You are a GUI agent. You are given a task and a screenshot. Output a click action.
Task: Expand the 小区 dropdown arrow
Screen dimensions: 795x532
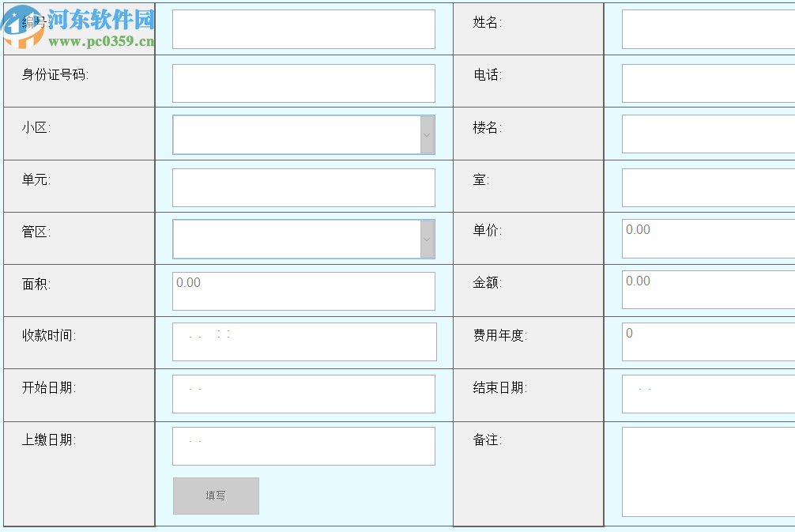pyautogui.click(x=427, y=134)
